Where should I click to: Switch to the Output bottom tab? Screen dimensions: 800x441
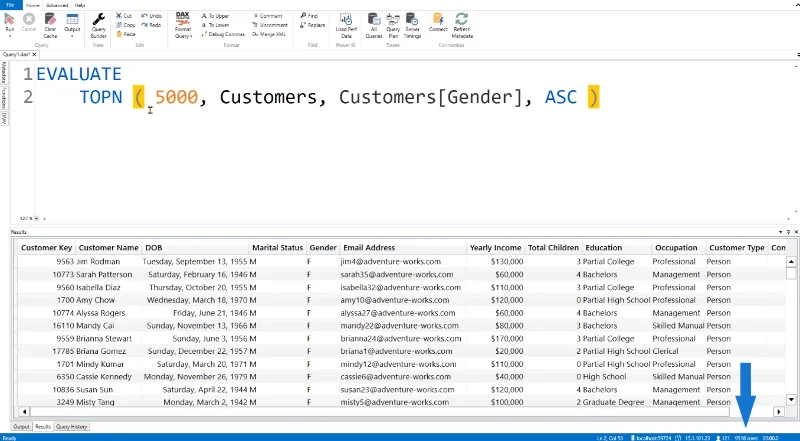[21, 427]
